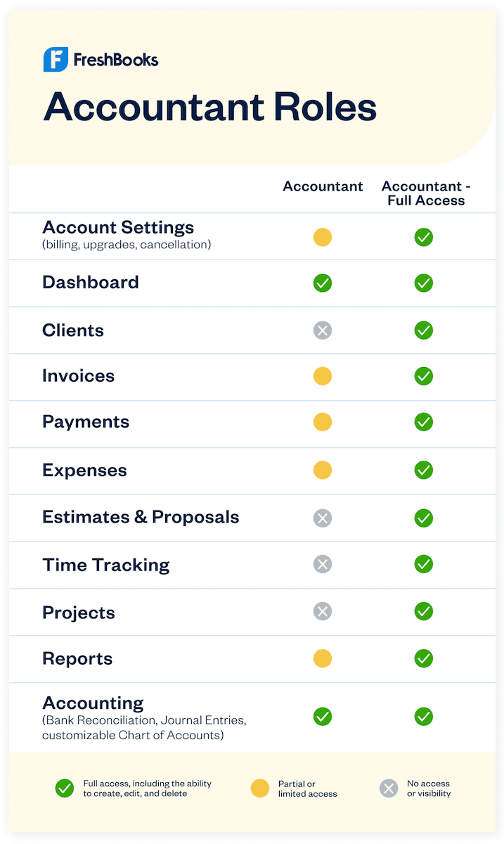Click the Full Access checkmark for Payments
504x844 pixels.
coord(423,422)
